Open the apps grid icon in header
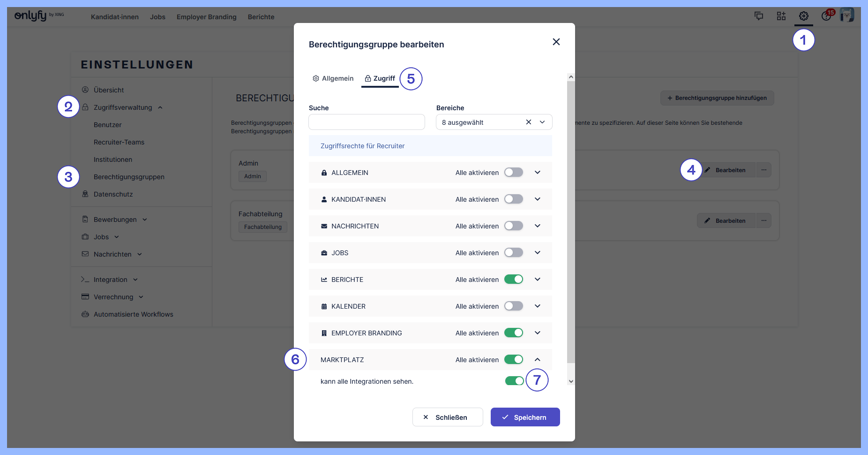The image size is (868, 455). tap(781, 16)
